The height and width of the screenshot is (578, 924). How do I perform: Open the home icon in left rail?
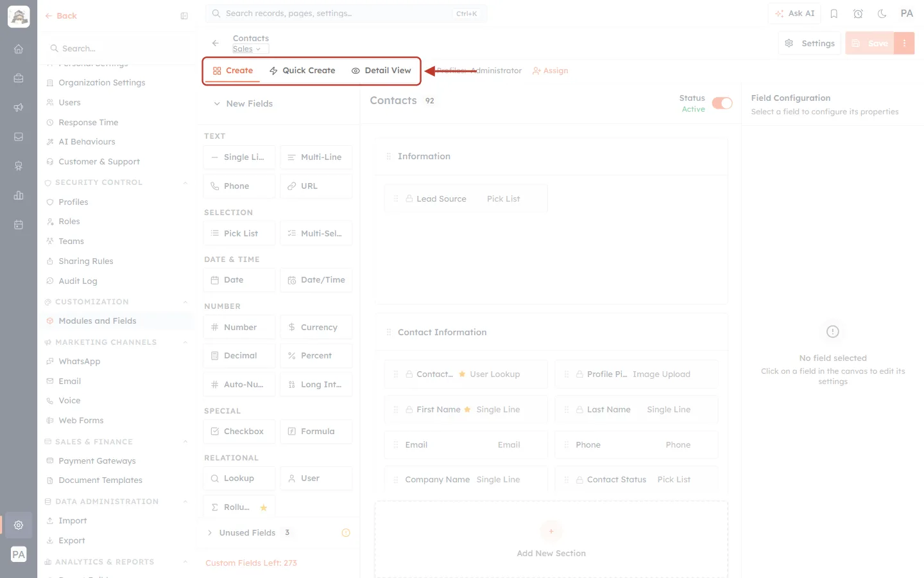click(19, 49)
